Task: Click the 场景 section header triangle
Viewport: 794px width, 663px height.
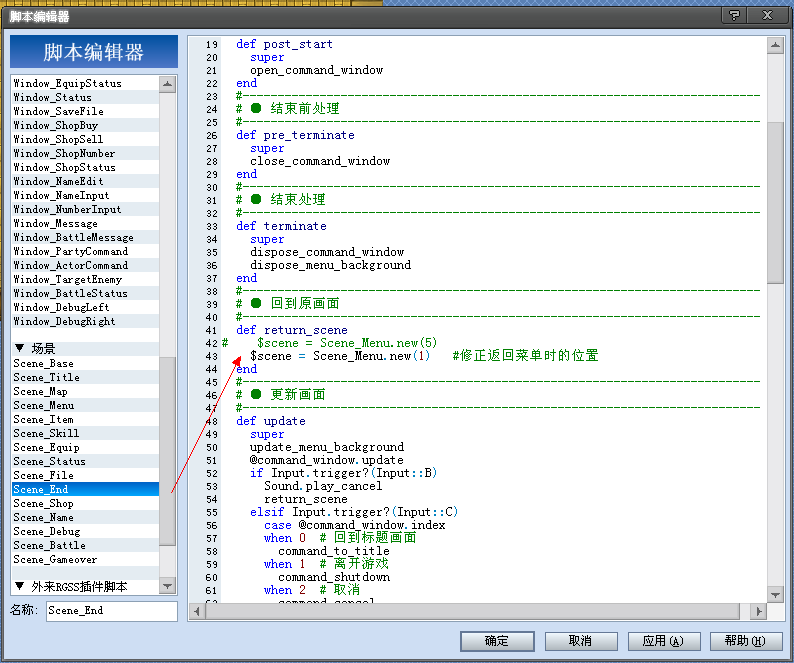Action: coord(20,348)
